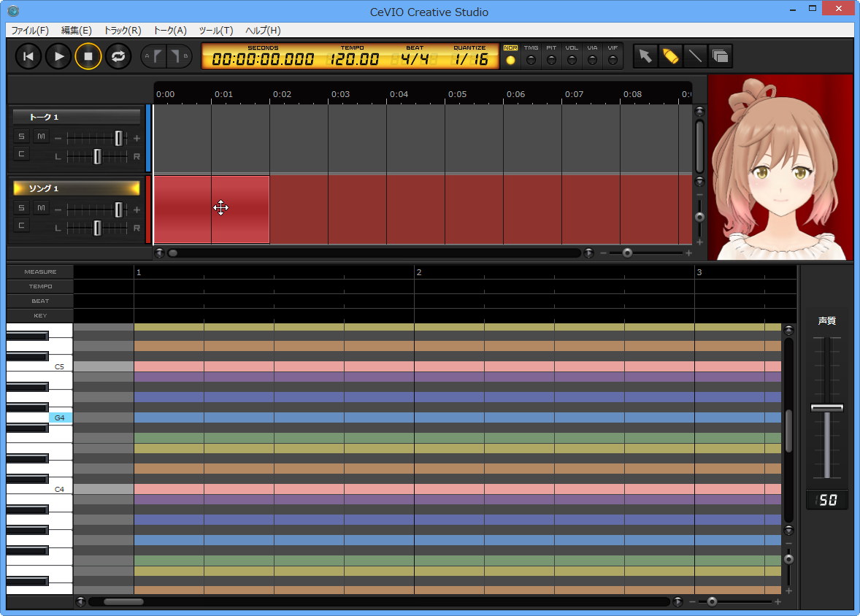Image resolution: width=860 pixels, height=616 pixels.
Task: Click the stacked windows tool icon
Action: (x=720, y=56)
